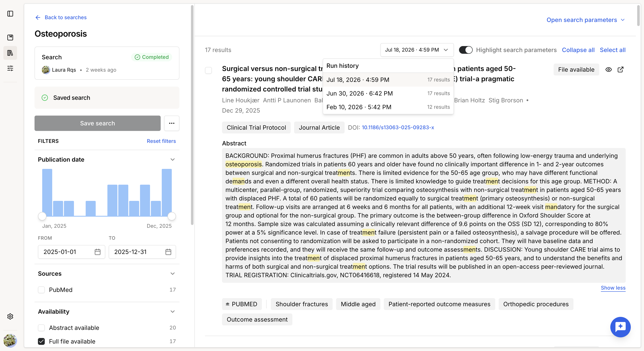Click Reset filters link

click(161, 141)
